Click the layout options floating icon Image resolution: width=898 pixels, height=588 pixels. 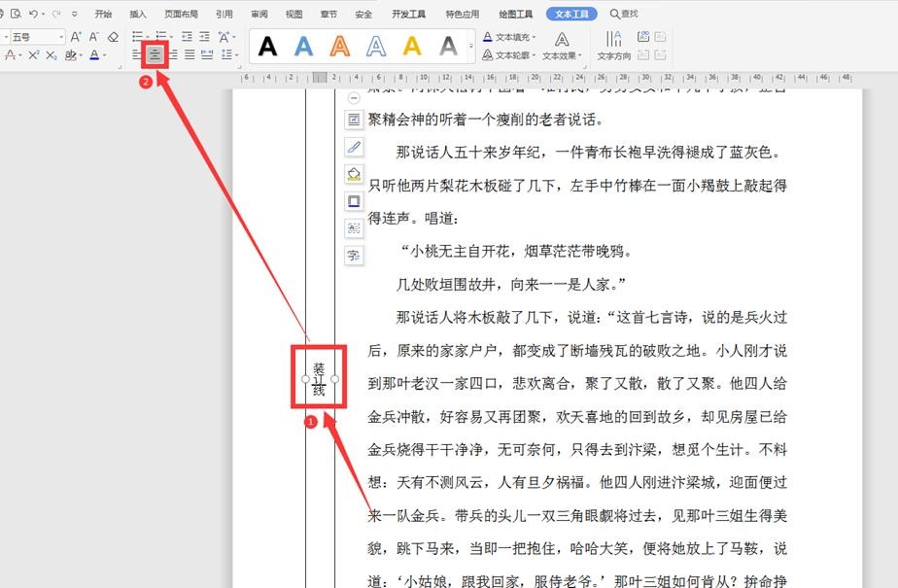tap(354, 120)
